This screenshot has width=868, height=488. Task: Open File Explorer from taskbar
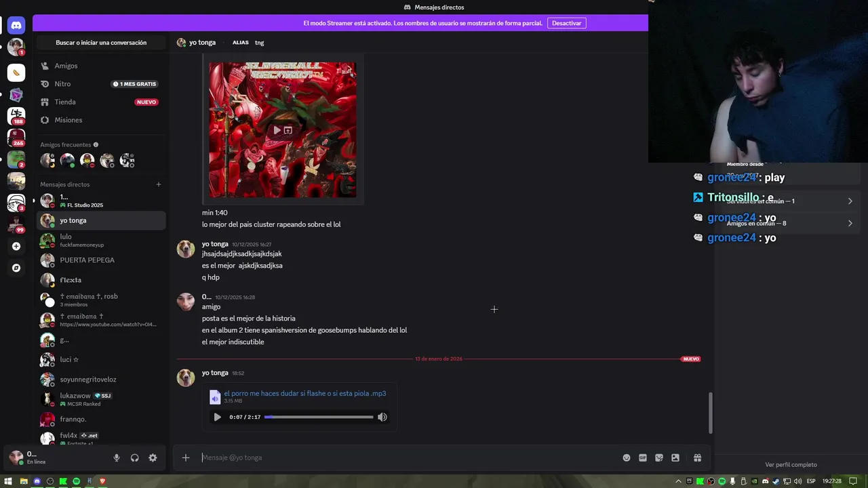24,481
